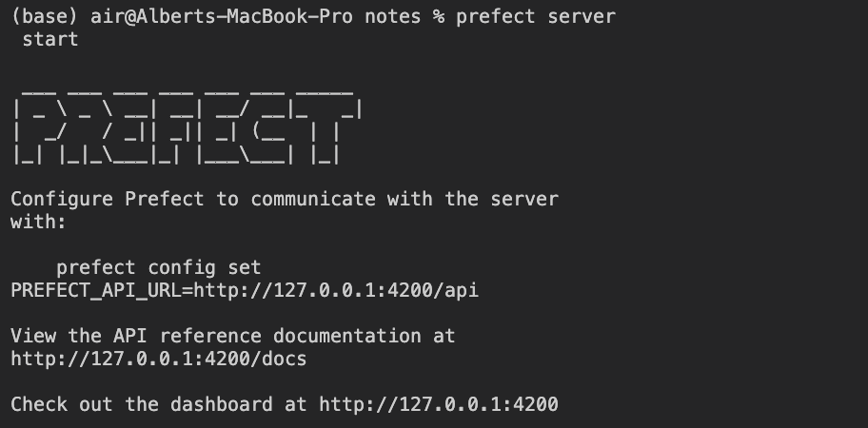Screen dimensions: 868x428
Task: Click the '(base)' conda environment indicator
Action: coord(45,16)
